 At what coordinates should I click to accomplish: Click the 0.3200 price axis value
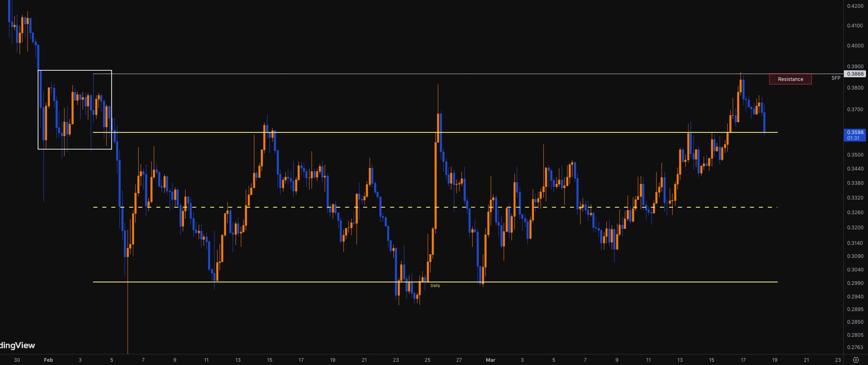click(855, 228)
